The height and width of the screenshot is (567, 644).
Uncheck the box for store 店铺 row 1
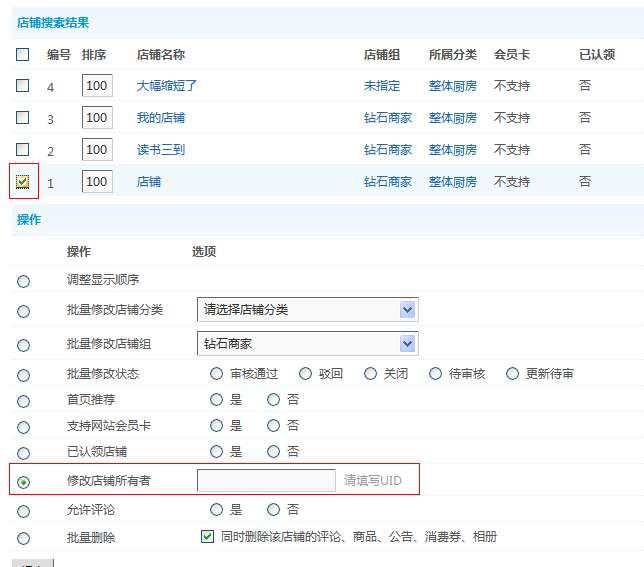point(23,181)
